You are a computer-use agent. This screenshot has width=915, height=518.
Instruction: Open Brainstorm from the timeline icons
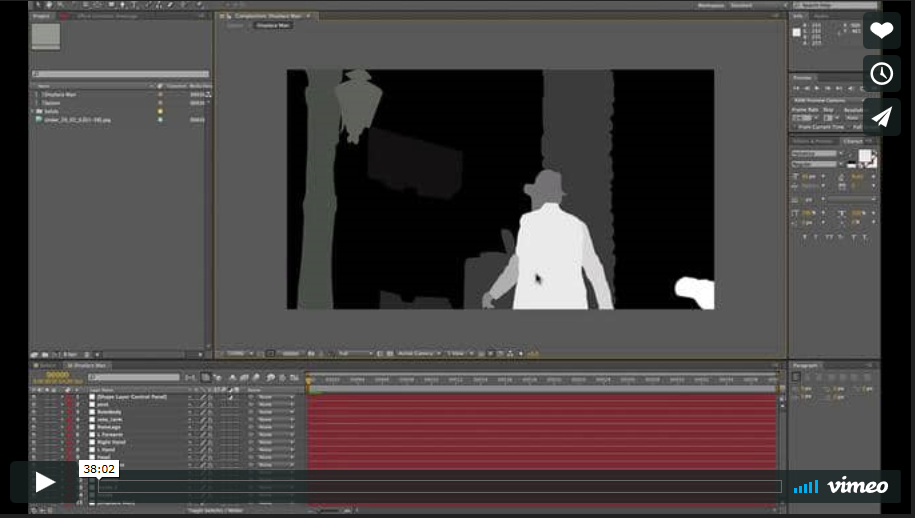coord(270,377)
